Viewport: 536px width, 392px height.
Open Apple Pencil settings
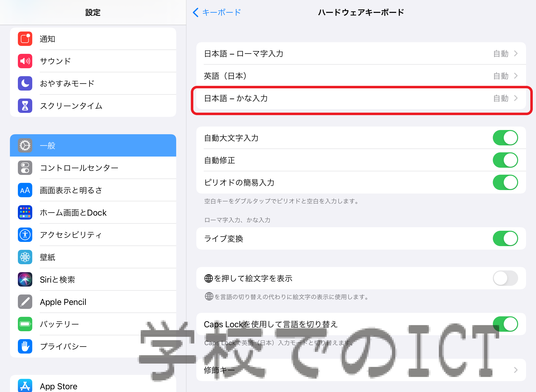(93, 302)
